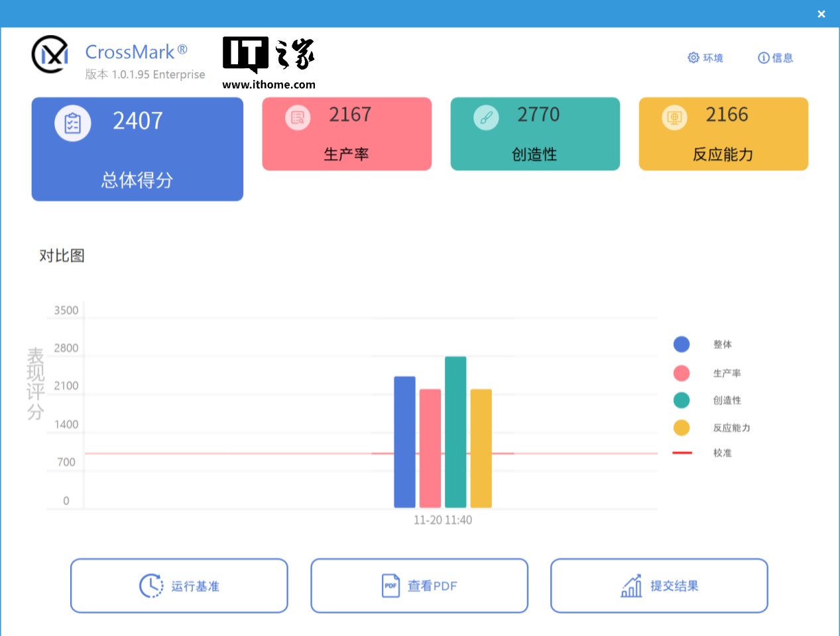
Task: Close the CrossMark window
Action: click(x=821, y=14)
